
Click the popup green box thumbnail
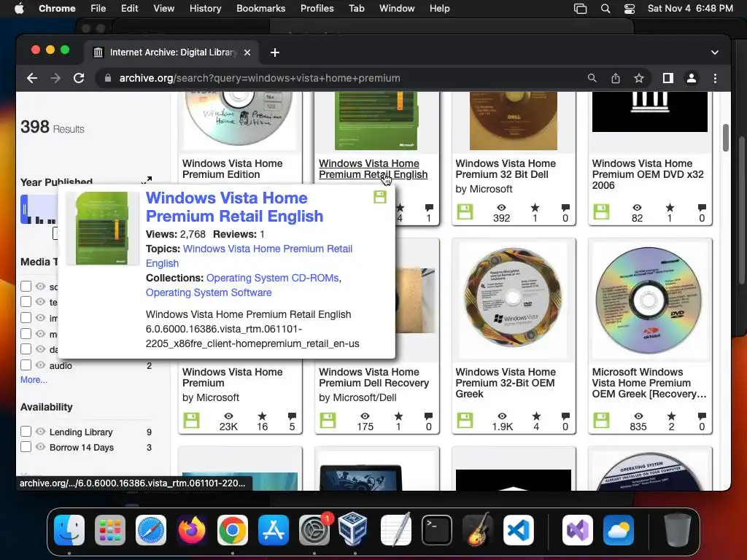pyautogui.click(x=103, y=228)
